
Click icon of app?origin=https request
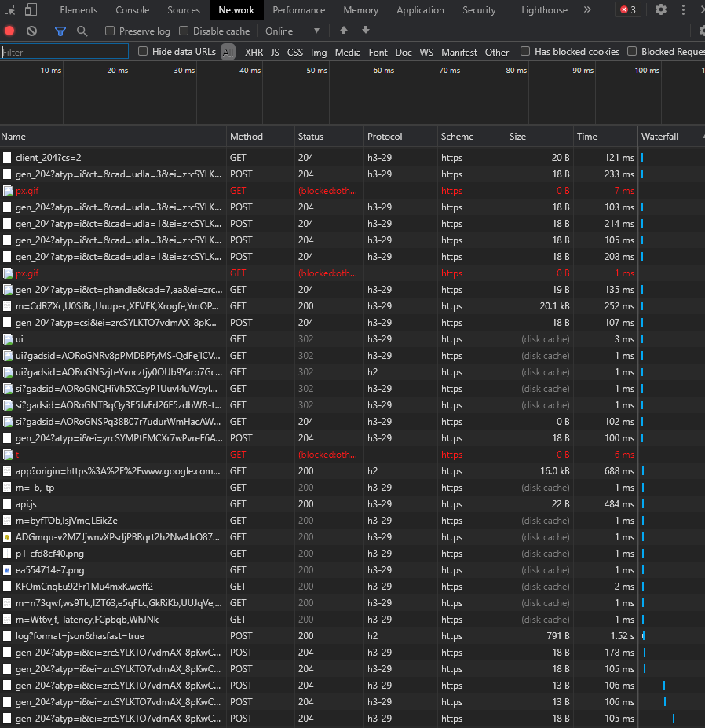(x=7, y=471)
